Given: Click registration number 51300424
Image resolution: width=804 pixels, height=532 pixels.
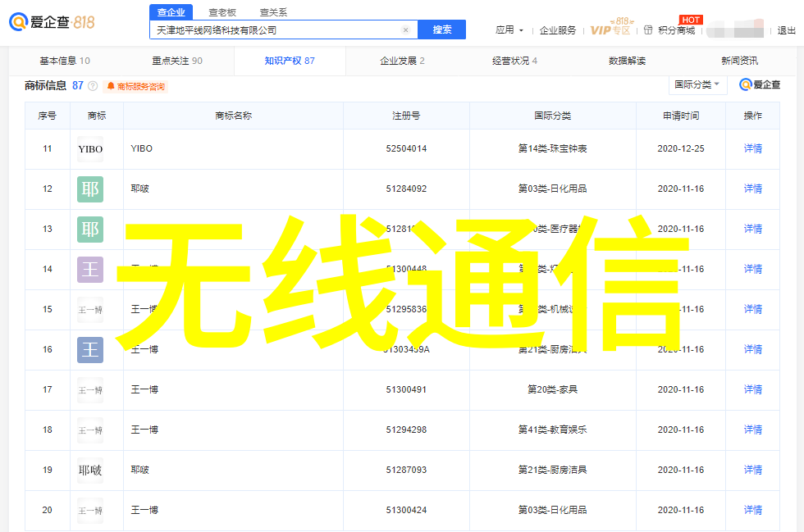Looking at the screenshot, I should coord(406,510).
